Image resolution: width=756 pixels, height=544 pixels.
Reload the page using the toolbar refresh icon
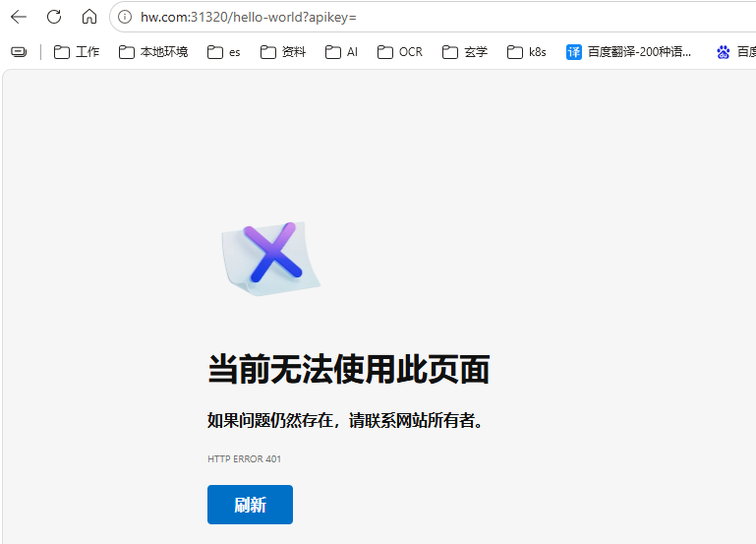point(54,17)
